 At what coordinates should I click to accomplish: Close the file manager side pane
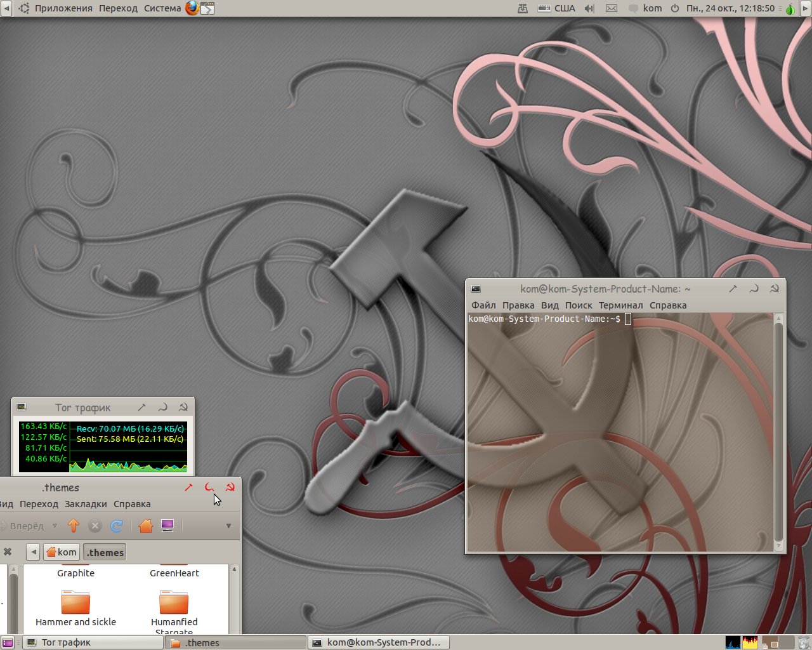(x=8, y=552)
